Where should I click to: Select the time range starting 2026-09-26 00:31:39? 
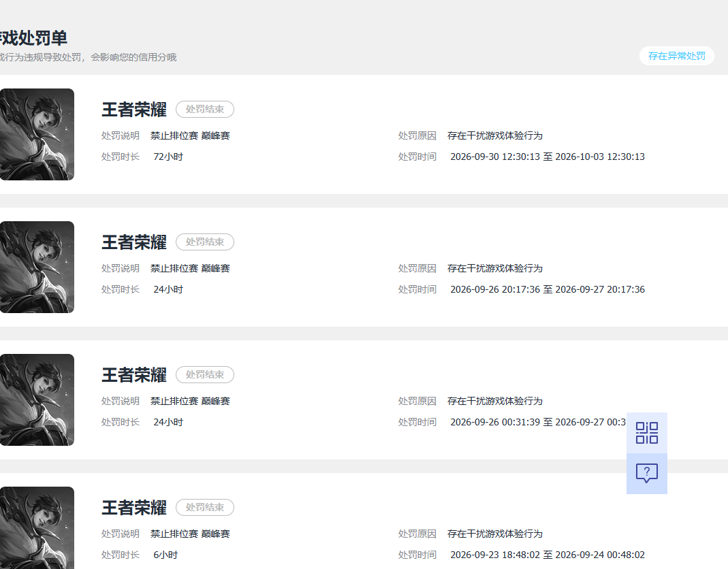point(538,423)
